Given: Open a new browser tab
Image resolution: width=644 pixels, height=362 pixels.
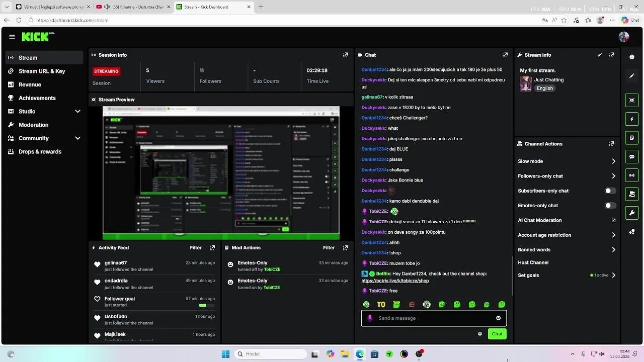Looking at the screenshot, I should click(x=261, y=7).
